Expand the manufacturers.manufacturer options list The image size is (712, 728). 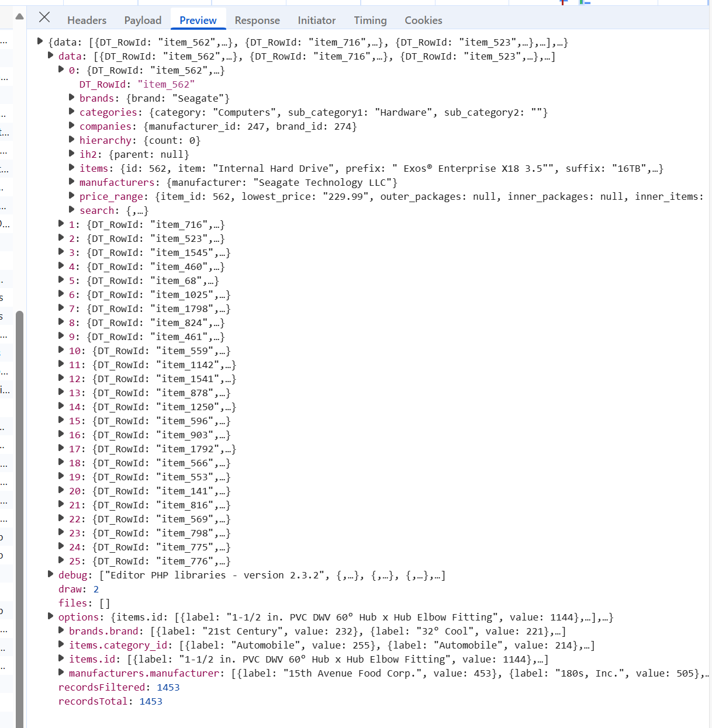61,672
